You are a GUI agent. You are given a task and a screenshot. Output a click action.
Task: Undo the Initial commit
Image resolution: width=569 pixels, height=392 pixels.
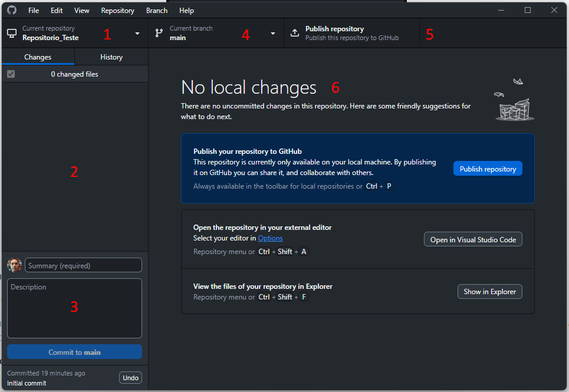[130, 378]
